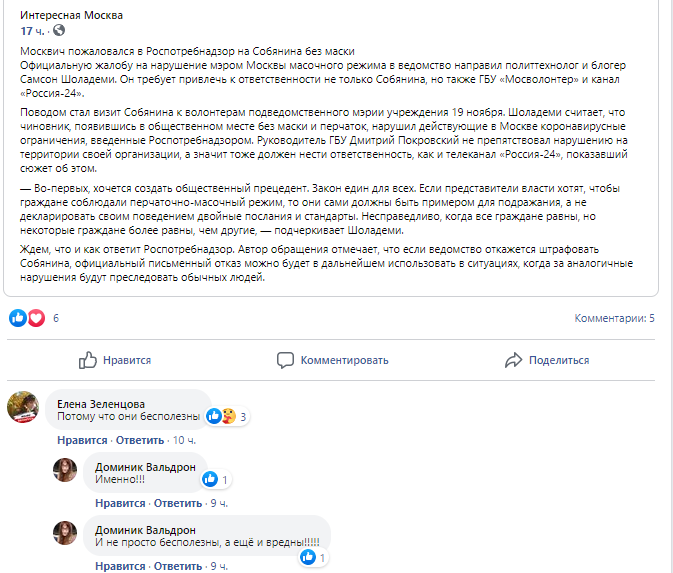
Task: Reply to Елена Зеленцова's comment via Ответить
Action: coord(140,440)
